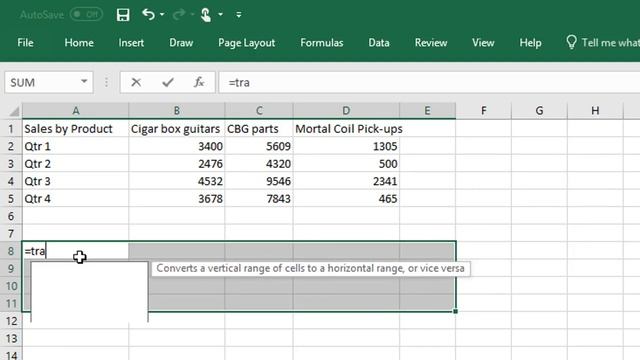
Task: Click cell with value 500
Action: tap(346, 164)
